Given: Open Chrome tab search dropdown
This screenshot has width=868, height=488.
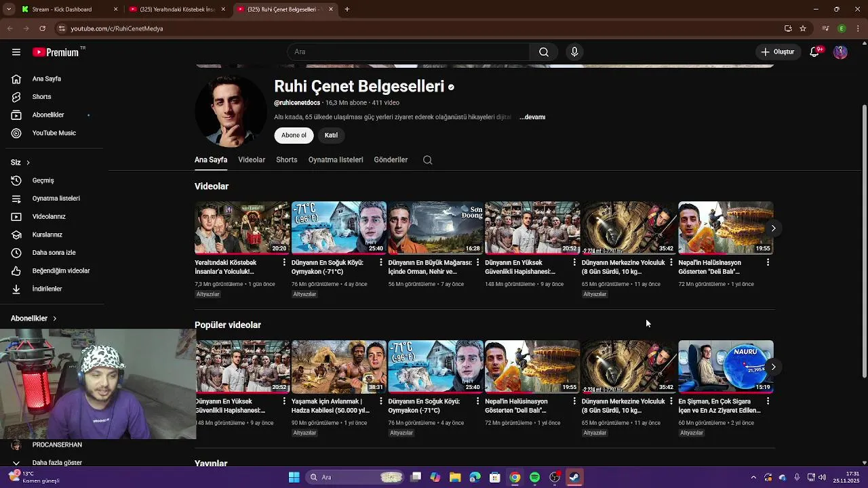Looking at the screenshot, I should click(x=9, y=9).
